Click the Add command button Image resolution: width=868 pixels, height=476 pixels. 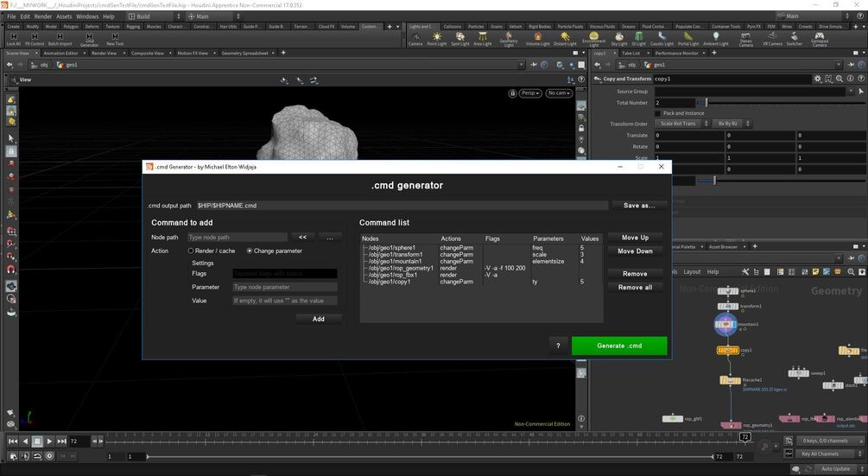pyautogui.click(x=319, y=319)
